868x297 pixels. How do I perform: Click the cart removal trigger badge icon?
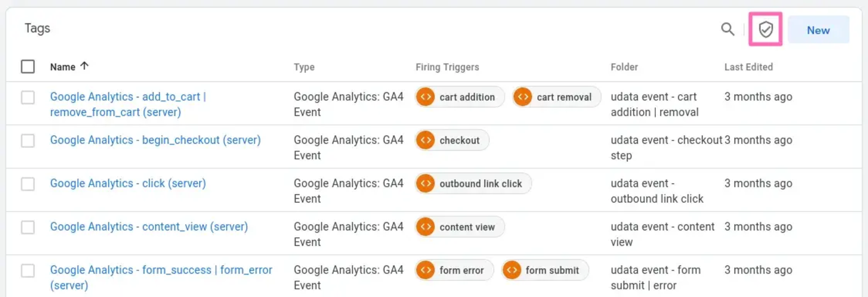[x=522, y=96]
